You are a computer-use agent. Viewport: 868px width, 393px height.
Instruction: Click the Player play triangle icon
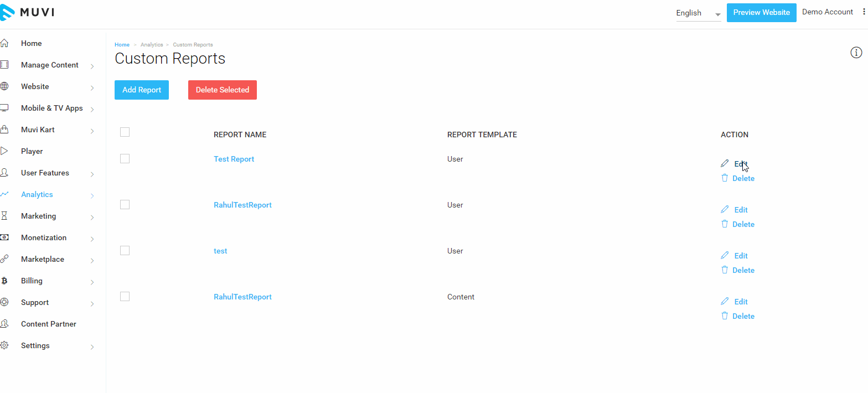[x=4, y=151]
